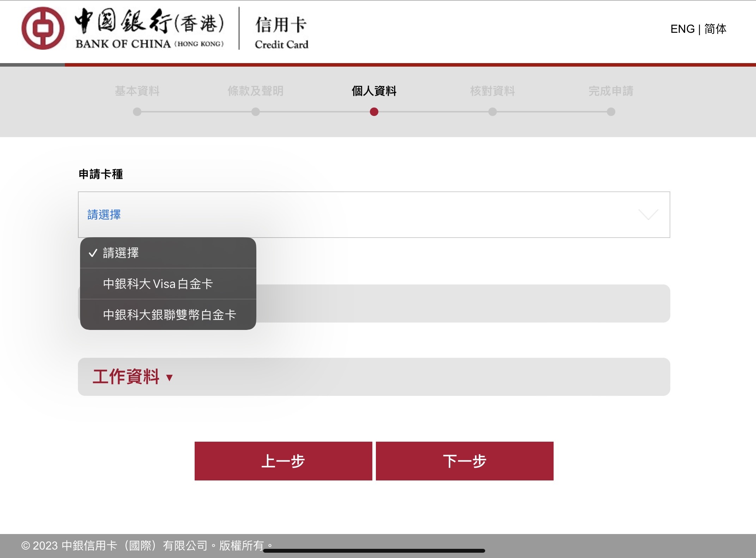Click the 核對資料 step label
This screenshot has height=558, width=756.
(x=493, y=91)
